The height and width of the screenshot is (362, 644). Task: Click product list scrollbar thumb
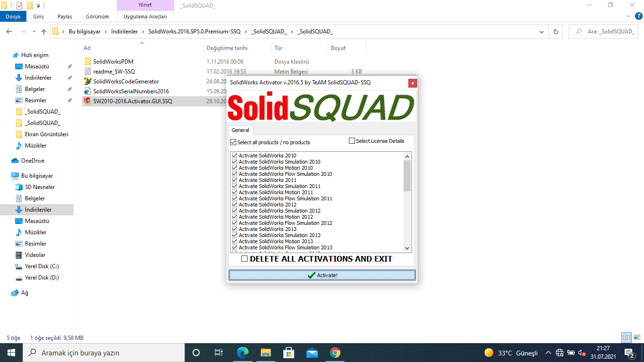tap(407, 175)
